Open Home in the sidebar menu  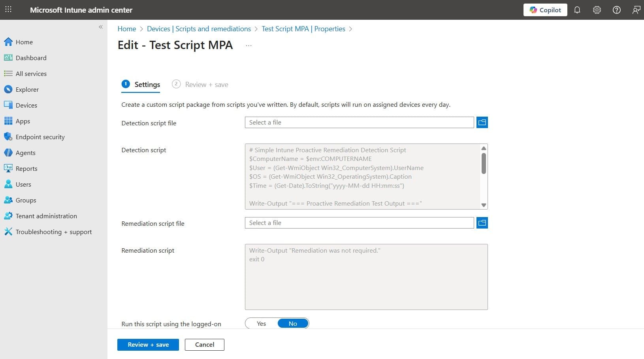(24, 42)
